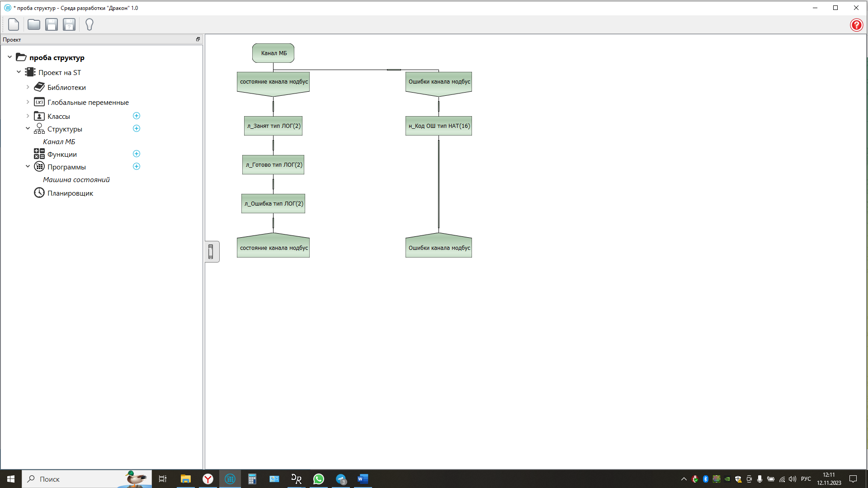Image resolution: width=868 pixels, height=488 pixels.
Task: Open Машина состояний program
Action: click(76, 180)
